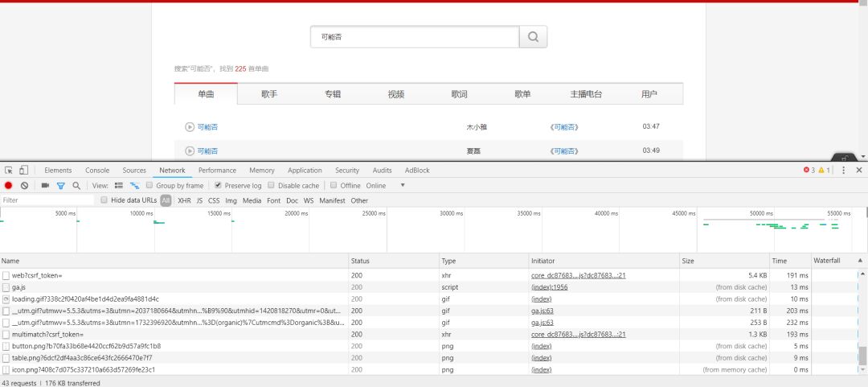Toggle the network filter funnel icon
The image size is (868, 387).
point(60,186)
